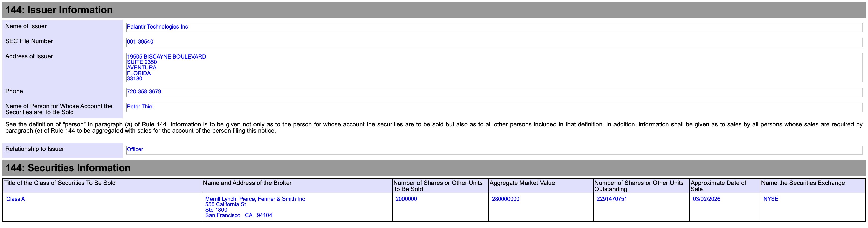The width and height of the screenshot is (868, 228).
Task: Click the Name and Address of the Broker header
Action: click(x=247, y=183)
